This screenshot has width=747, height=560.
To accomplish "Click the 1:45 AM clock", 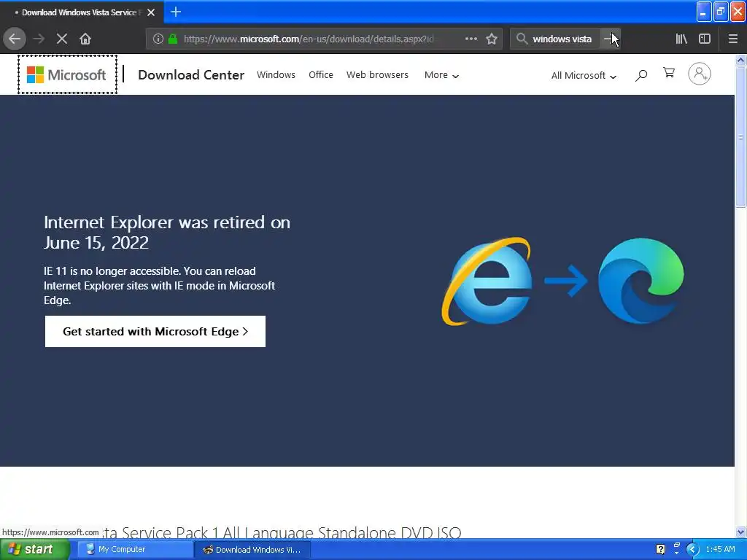I will (720, 550).
